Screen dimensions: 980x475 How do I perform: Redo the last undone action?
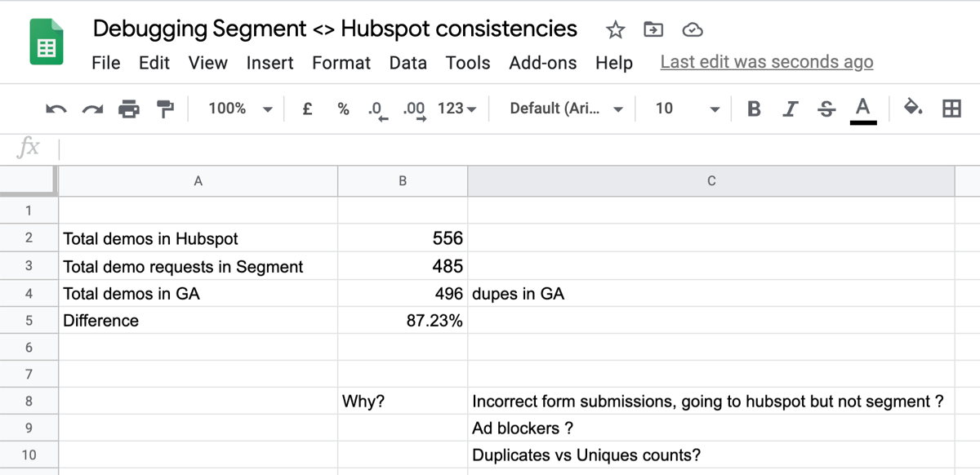pyautogui.click(x=92, y=109)
